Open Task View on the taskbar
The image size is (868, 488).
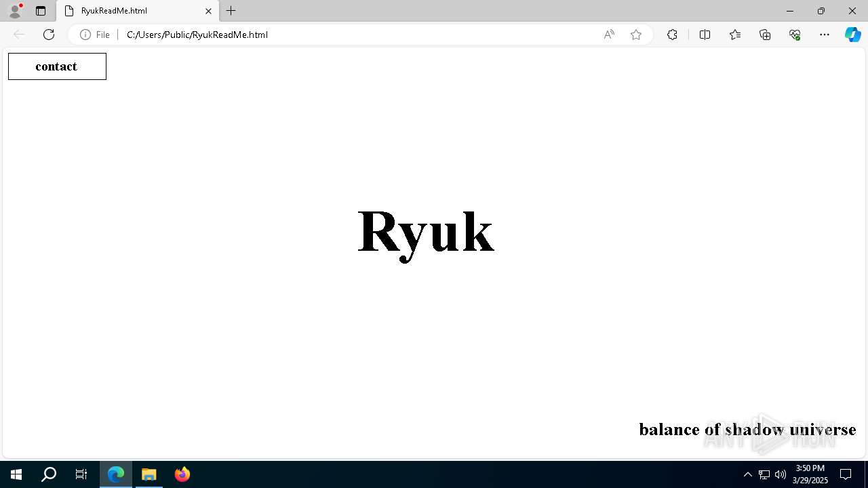point(81,474)
